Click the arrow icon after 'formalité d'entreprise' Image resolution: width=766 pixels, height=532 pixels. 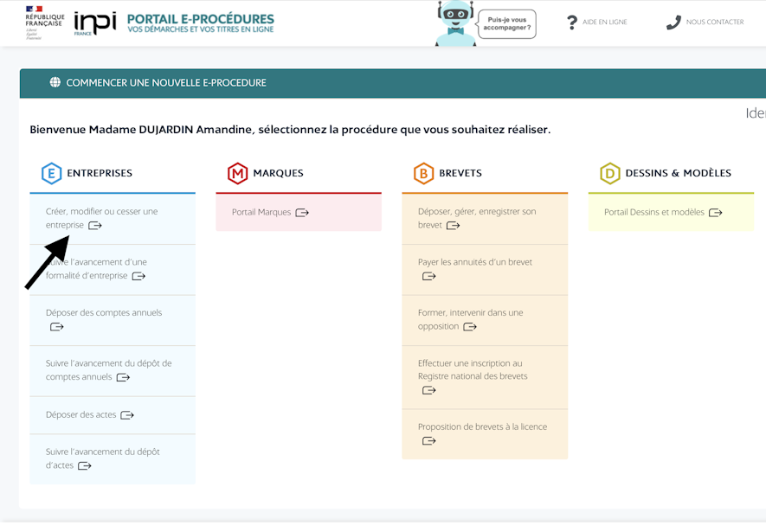coord(138,276)
